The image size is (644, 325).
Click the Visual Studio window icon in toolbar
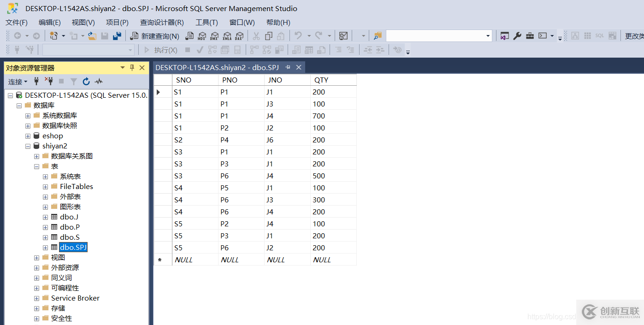coord(505,35)
